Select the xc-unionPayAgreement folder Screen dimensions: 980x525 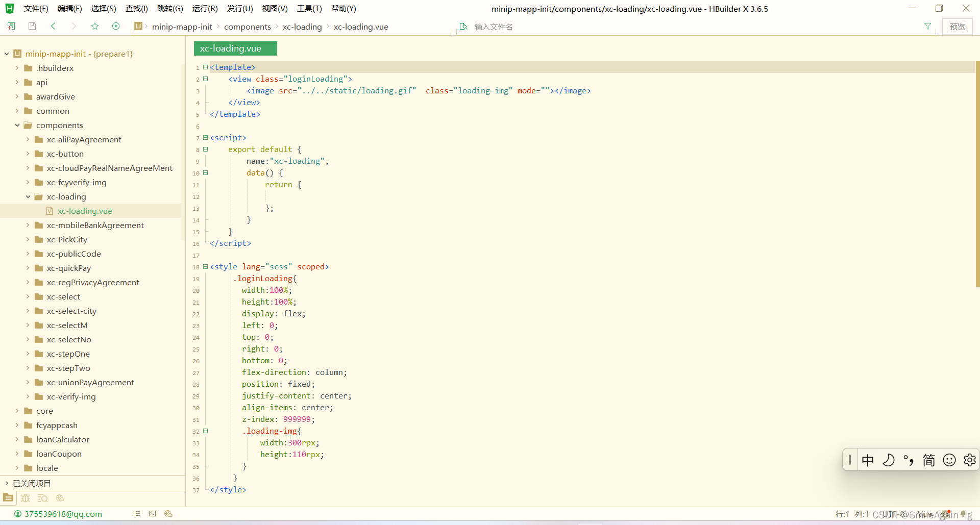click(91, 382)
